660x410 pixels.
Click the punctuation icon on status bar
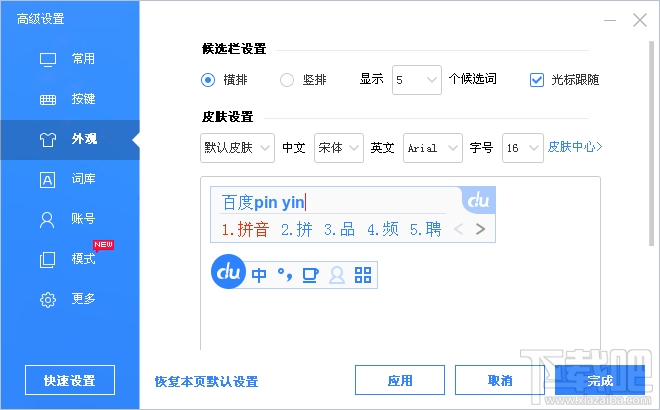tap(285, 275)
